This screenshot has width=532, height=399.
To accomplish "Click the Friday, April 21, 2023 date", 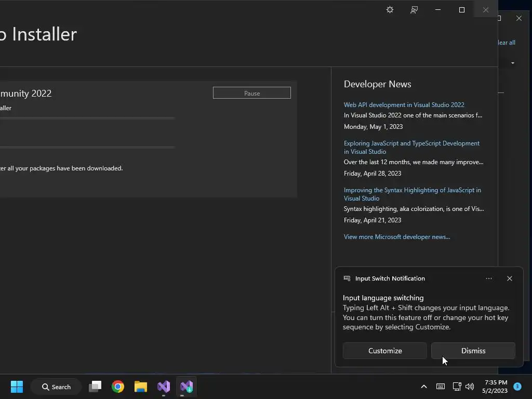I will 372,220.
